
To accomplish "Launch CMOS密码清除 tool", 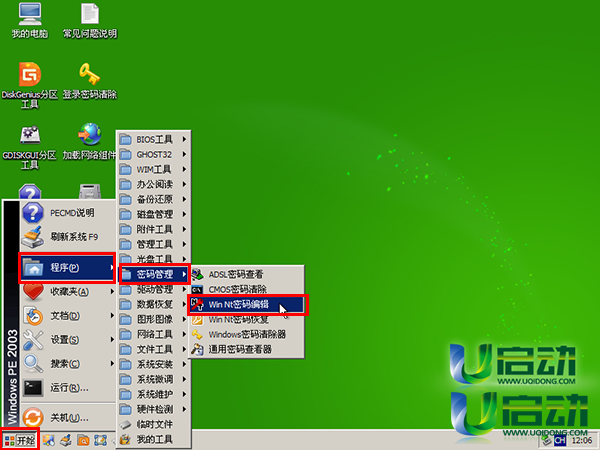I will coord(247,289).
